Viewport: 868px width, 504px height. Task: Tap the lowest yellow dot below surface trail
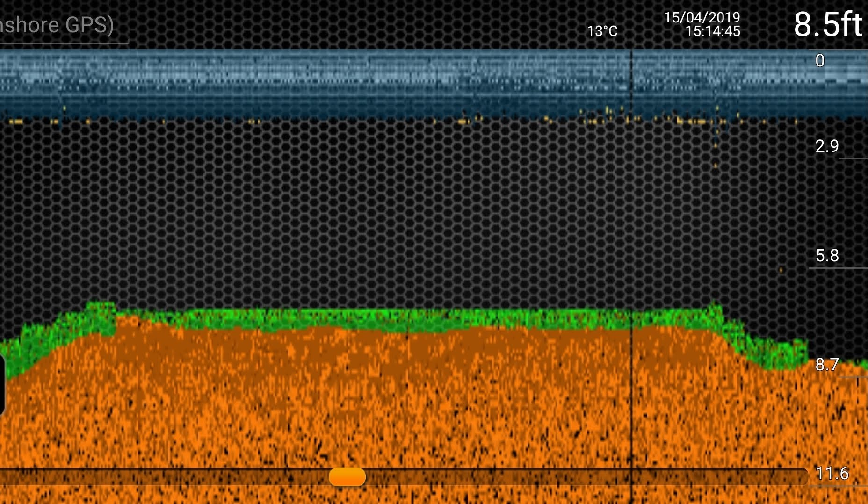715,166
